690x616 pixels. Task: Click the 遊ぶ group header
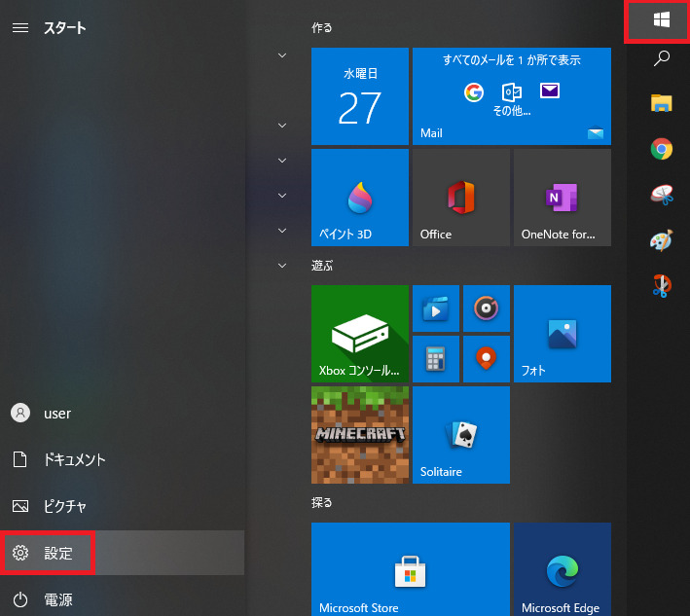click(x=322, y=266)
